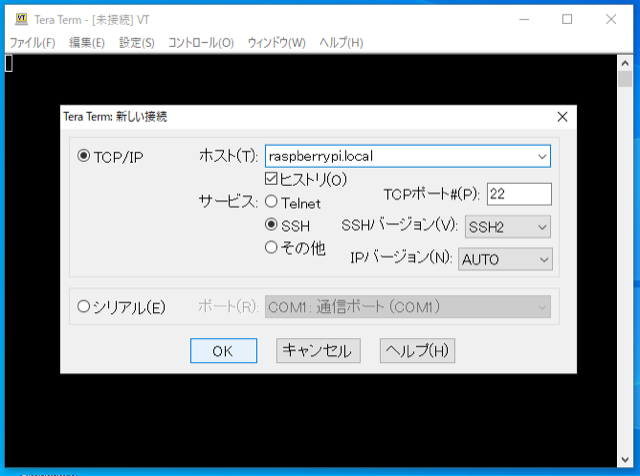Image resolution: width=640 pixels, height=476 pixels.
Task: Click the terminal scrollbar up arrow
Action: 625,63
